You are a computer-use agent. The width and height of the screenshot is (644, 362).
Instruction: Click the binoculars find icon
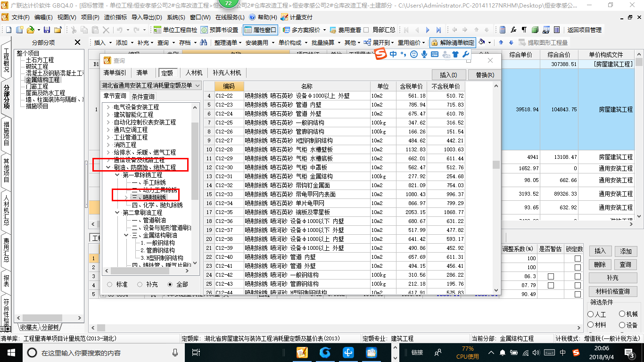[204, 42]
